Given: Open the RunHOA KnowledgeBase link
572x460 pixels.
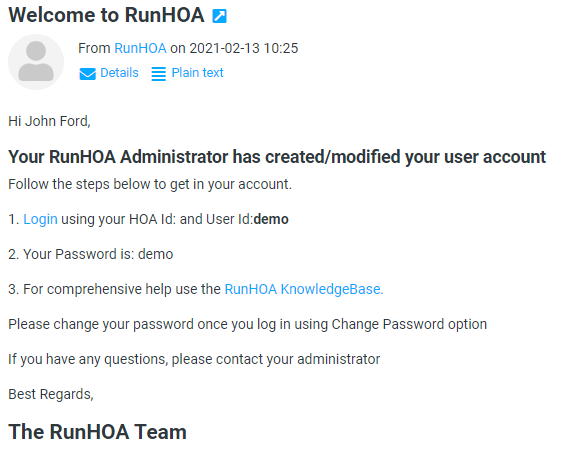Looking at the screenshot, I should [304, 289].
